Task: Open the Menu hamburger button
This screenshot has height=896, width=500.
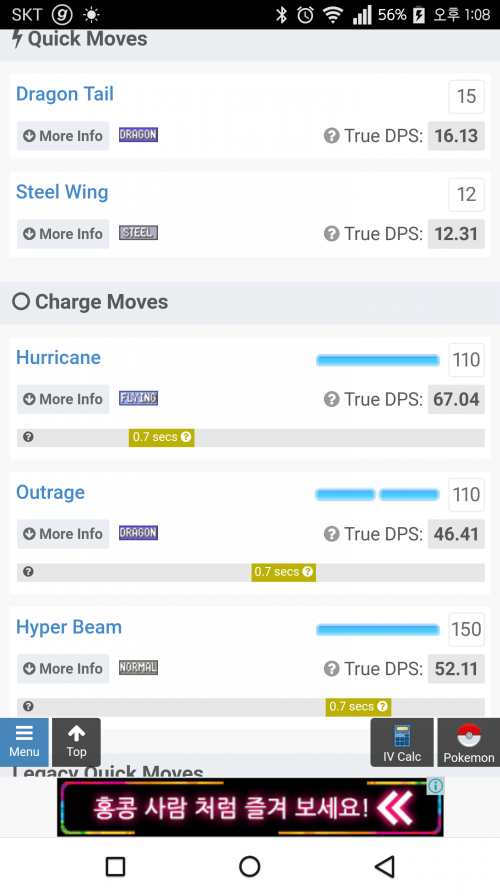Action: (x=24, y=742)
